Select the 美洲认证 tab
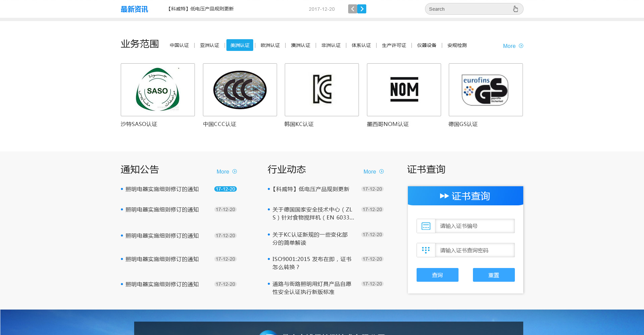 tap(239, 45)
